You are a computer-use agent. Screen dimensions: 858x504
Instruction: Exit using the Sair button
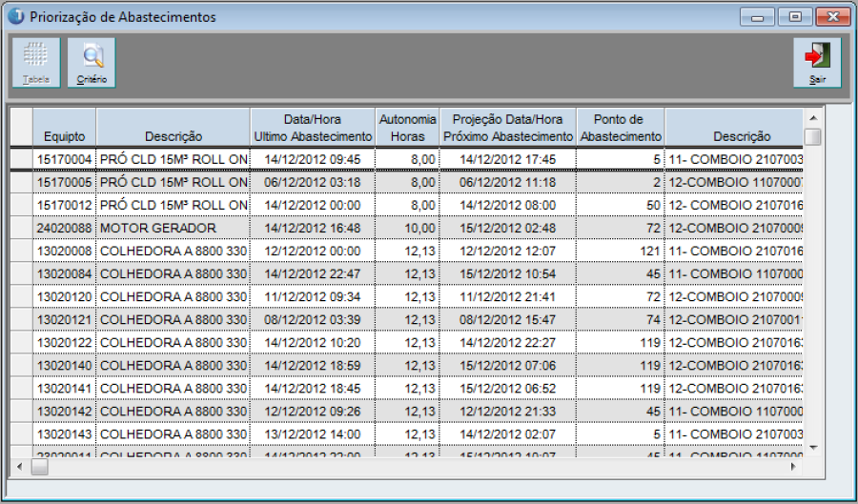coord(818,62)
